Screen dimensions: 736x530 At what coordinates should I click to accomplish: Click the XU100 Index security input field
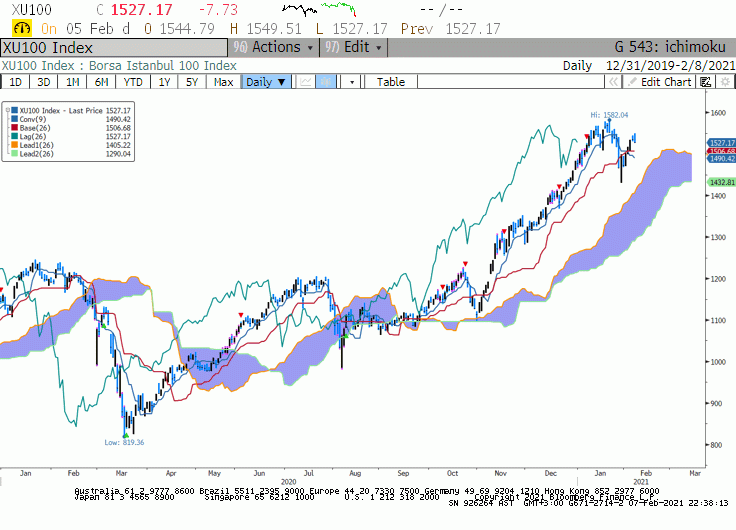[x=114, y=47]
